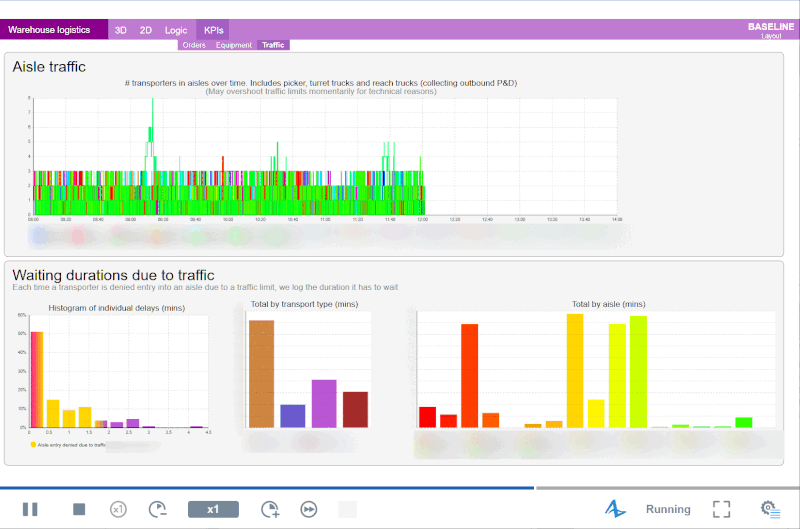
Task: Open the Logic view
Action: 176,30
